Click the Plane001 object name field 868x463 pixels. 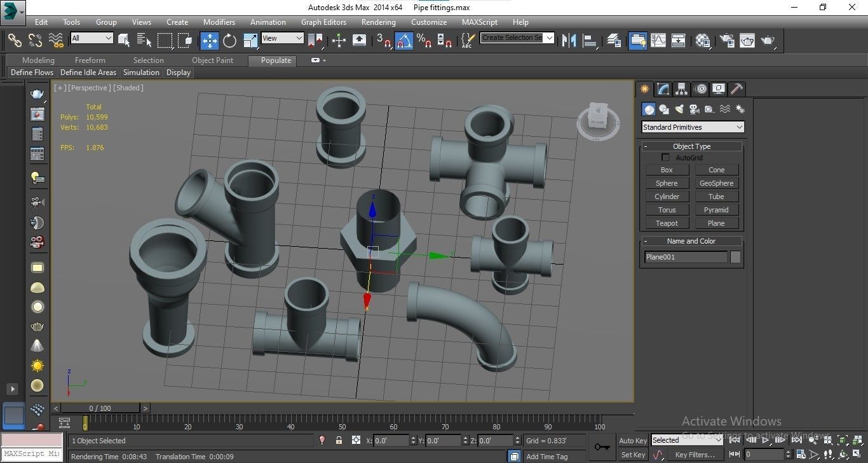686,257
